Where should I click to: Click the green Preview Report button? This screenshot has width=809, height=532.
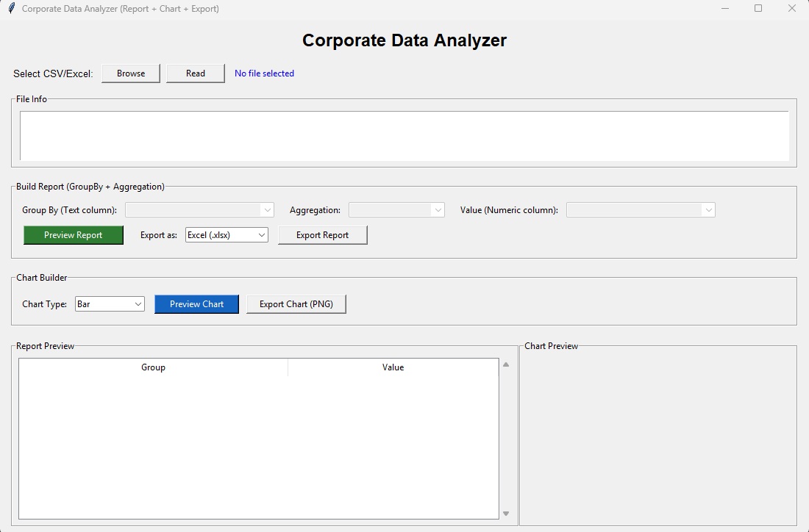[x=74, y=235]
